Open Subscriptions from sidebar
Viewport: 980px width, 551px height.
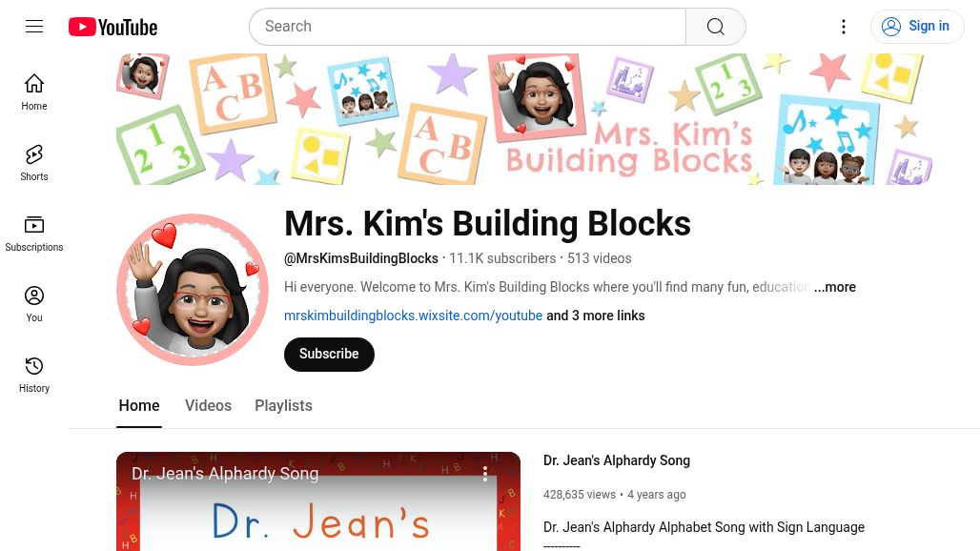34,233
